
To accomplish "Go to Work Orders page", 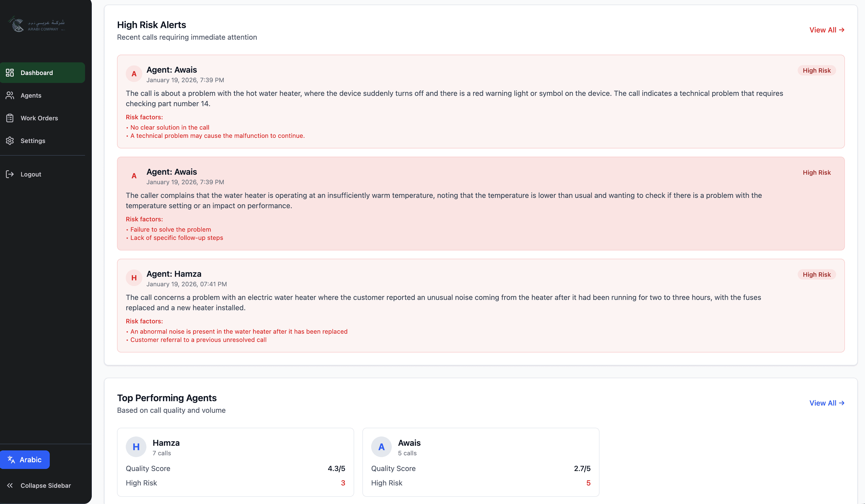I will click(39, 118).
